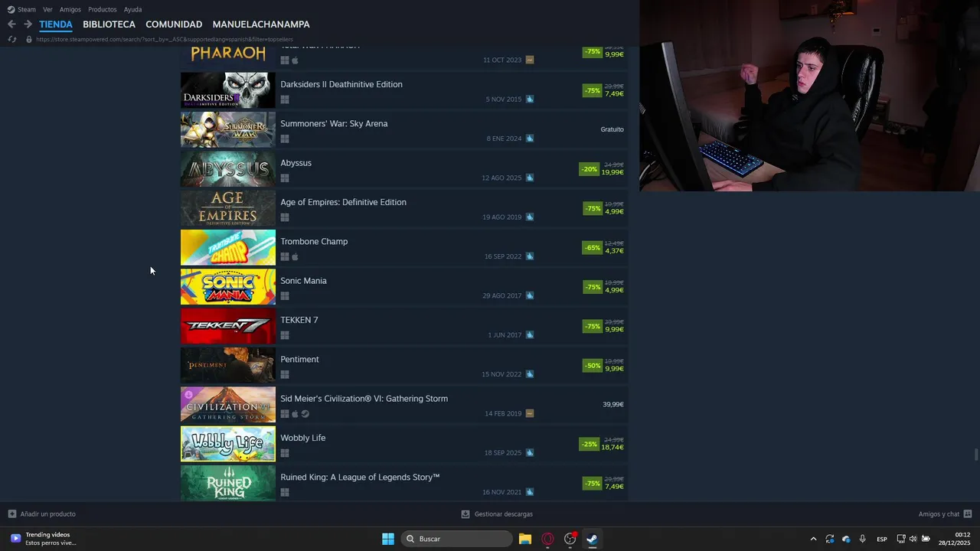This screenshot has height=551, width=980.
Task: Click Apple icon under Civilization VI Gathering Storm
Action: click(x=295, y=414)
